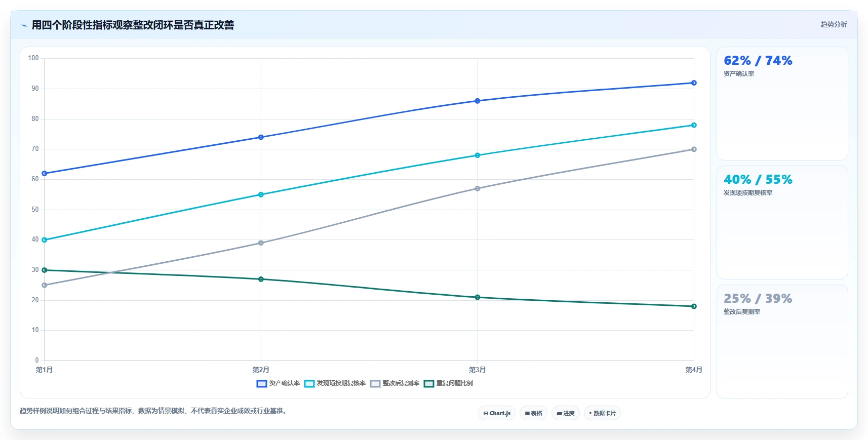
Task: Click the 50 y-axis label
Action: coord(35,210)
